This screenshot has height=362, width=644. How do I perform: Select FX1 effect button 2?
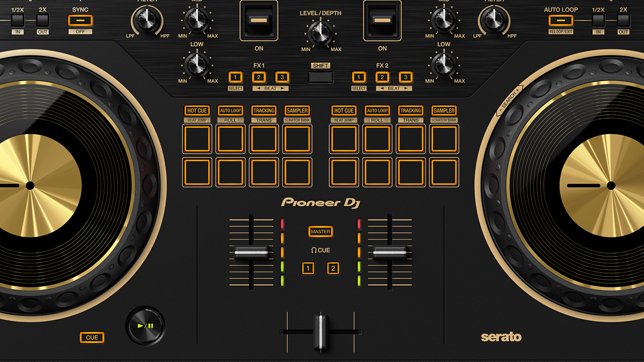tap(259, 77)
